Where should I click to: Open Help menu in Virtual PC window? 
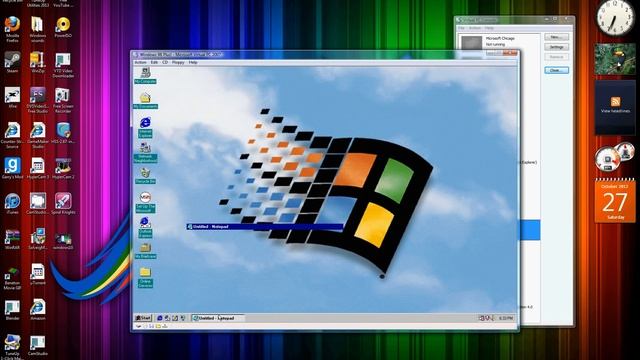pyautogui.click(x=193, y=62)
